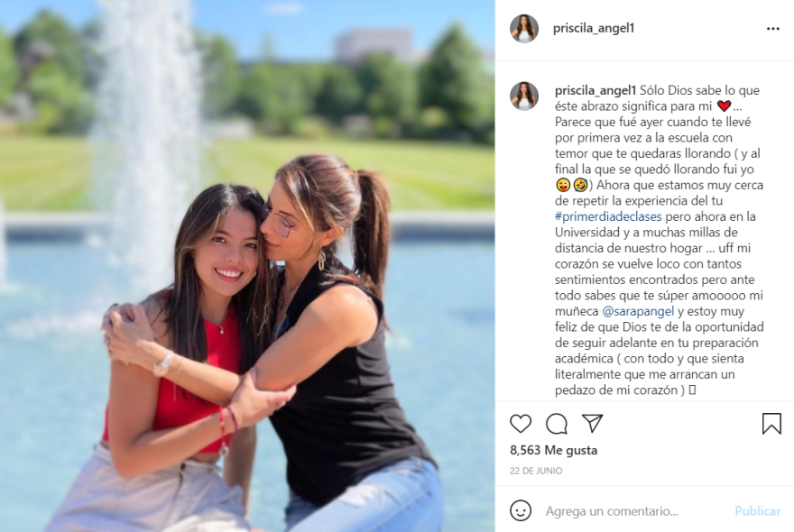
Task: Open priscila_angel1 username in the header
Action: point(594,28)
